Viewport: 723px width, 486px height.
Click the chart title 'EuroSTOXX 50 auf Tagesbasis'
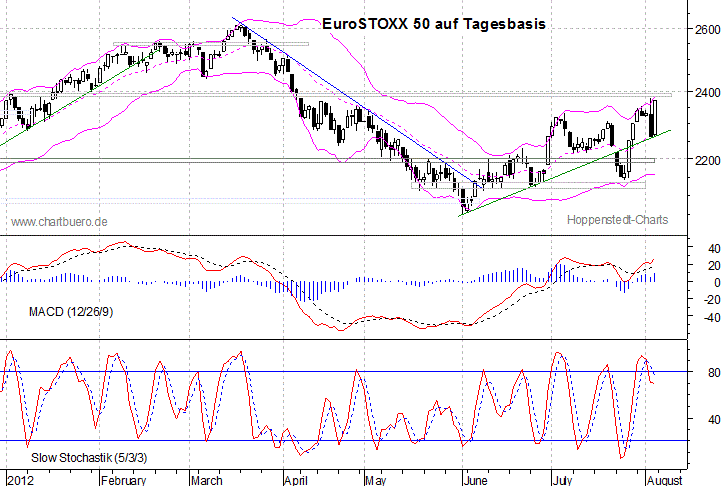pos(433,24)
